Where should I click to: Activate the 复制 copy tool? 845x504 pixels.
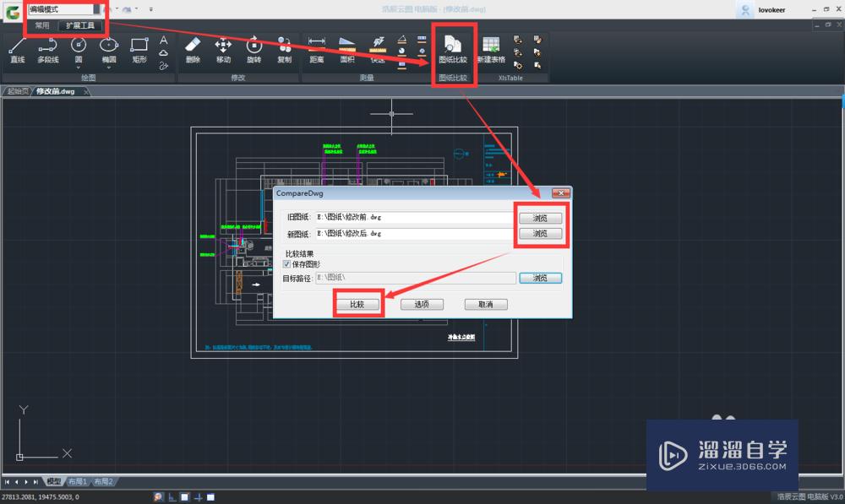coord(285,50)
